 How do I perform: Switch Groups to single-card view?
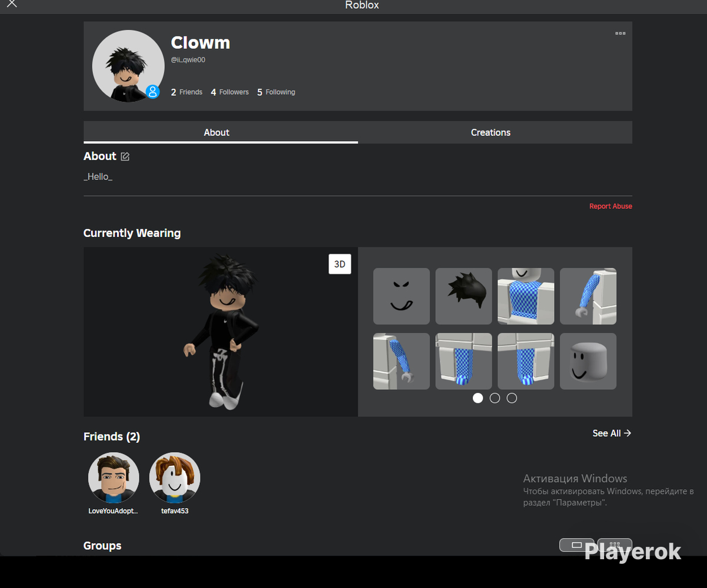[576, 545]
